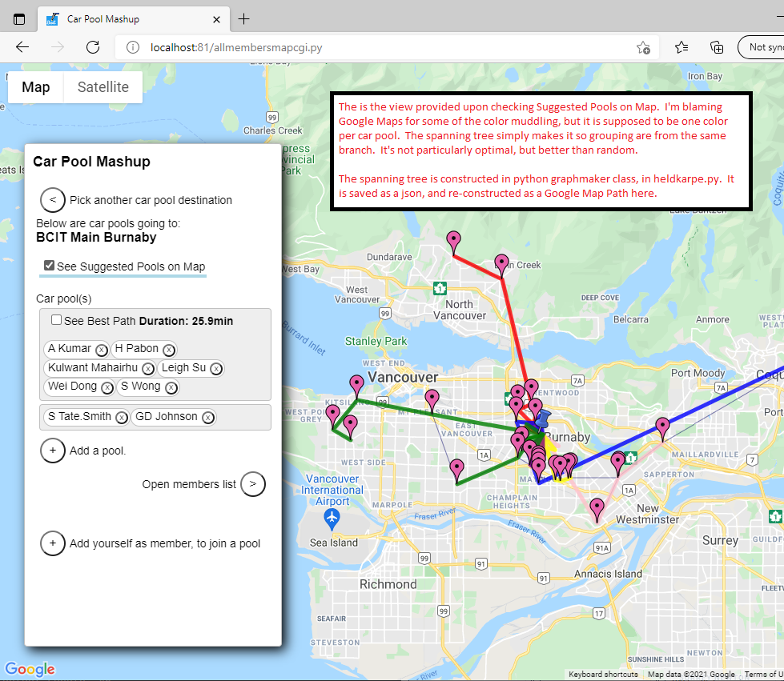Click the blue BCIT destination pushpin

(x=542, y=419)
